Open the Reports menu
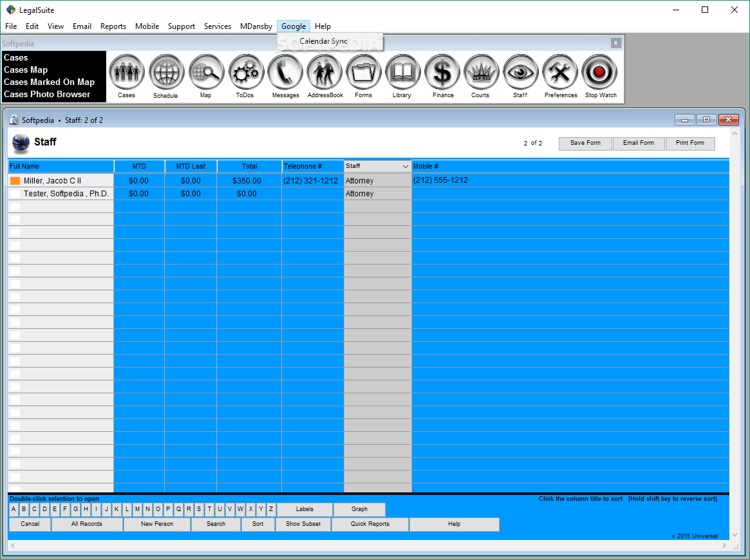Screen dimensions: 750x560 click(113, 26)
